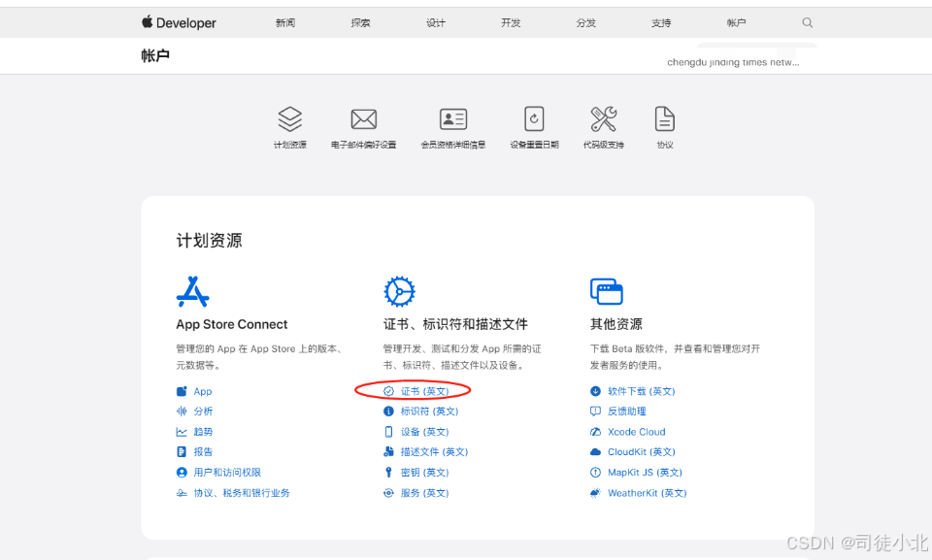Open the 支持 navigation item
Viewport: 932px width, 560px height.
[661, 22]
